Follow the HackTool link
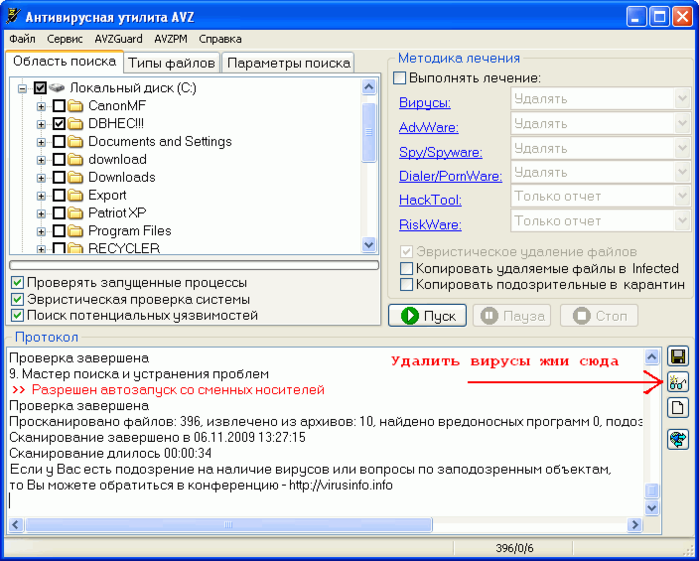The image size is (699, 561). (430, 200)
